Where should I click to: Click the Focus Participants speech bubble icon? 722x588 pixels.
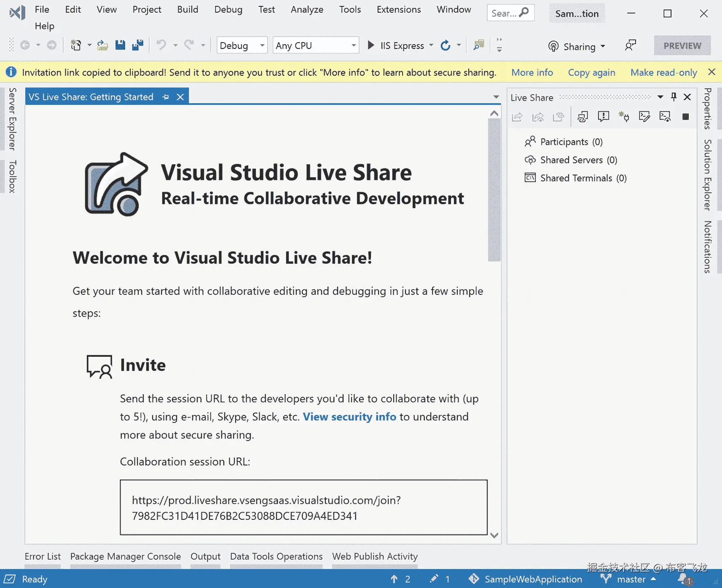[x=603, y=117]
